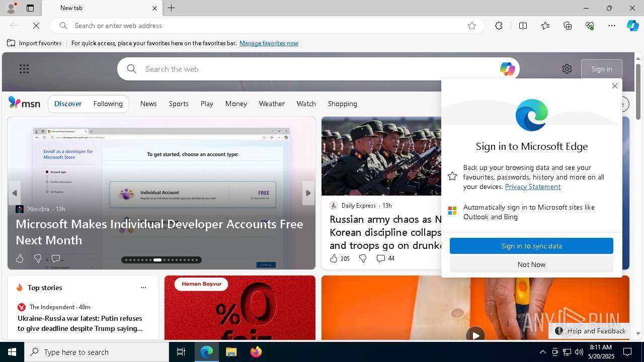The height and width of the screenshot is (362, 644).
Task: Open Manage favorites now link
Action: (269, 43)
